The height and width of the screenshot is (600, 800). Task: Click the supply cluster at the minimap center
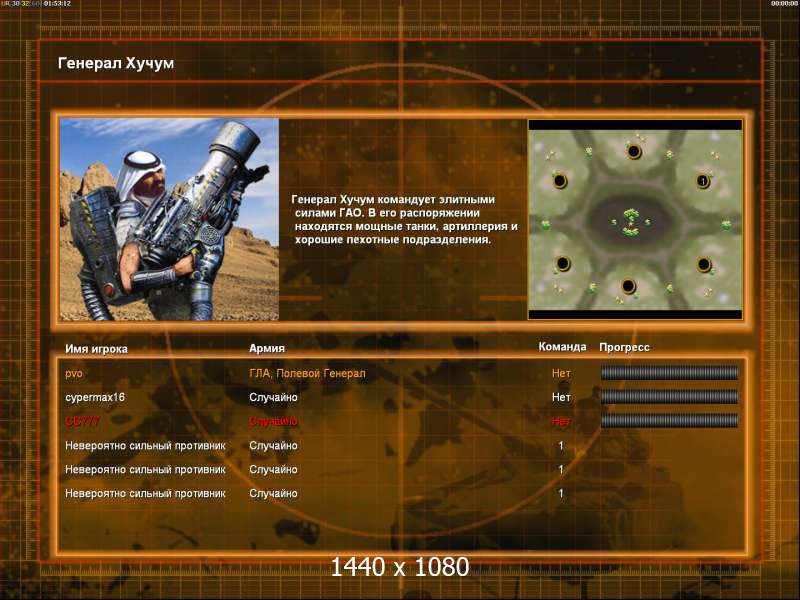[632, 222]
